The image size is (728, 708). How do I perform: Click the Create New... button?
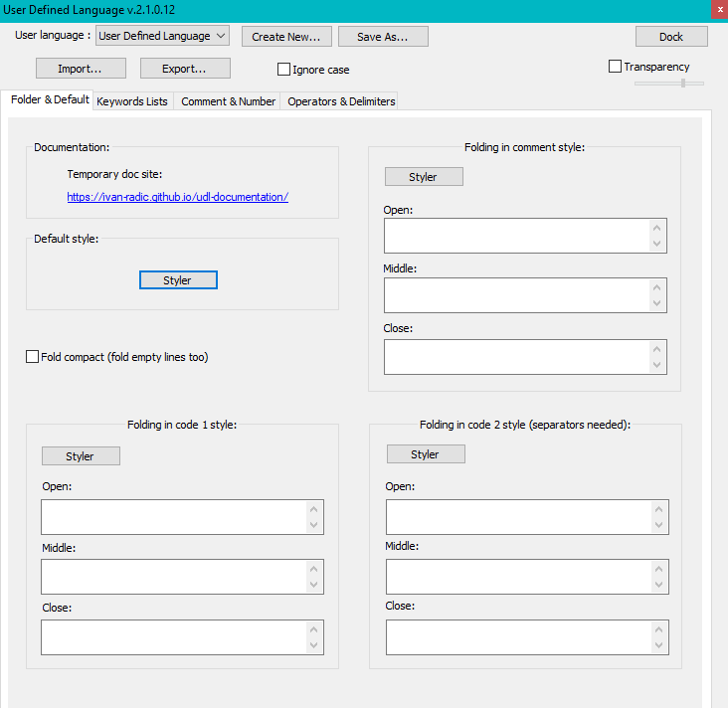coord(285,37)
